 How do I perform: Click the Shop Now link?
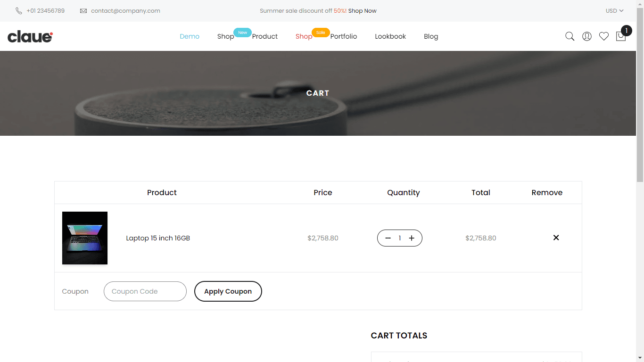tap(363, 11)
